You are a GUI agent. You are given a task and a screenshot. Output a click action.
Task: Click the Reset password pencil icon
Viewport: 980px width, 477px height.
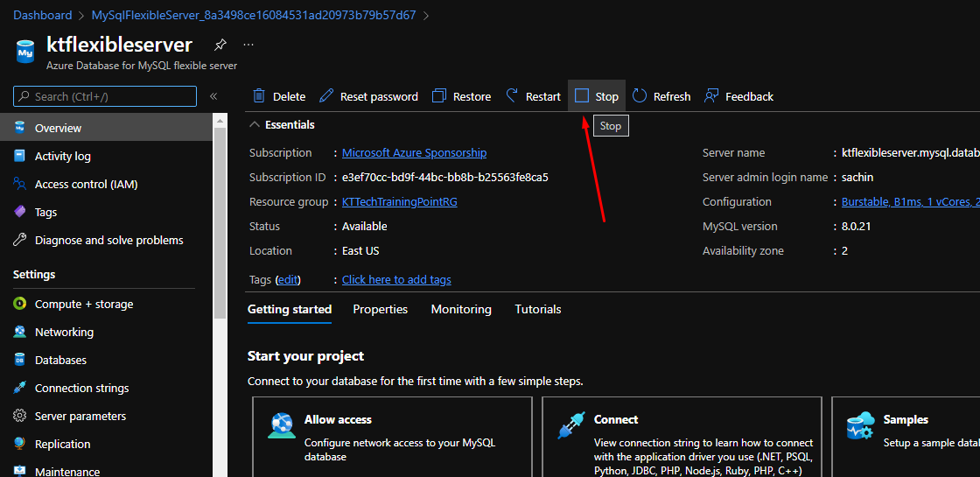(x=326, y=96)
